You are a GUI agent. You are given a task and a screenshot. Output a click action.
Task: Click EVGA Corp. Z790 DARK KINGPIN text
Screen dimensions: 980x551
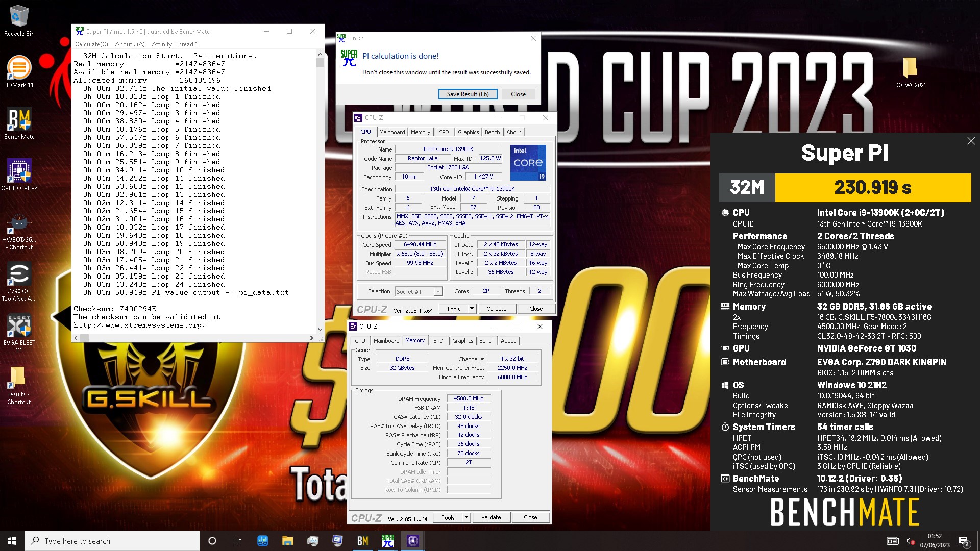point(881,362)
